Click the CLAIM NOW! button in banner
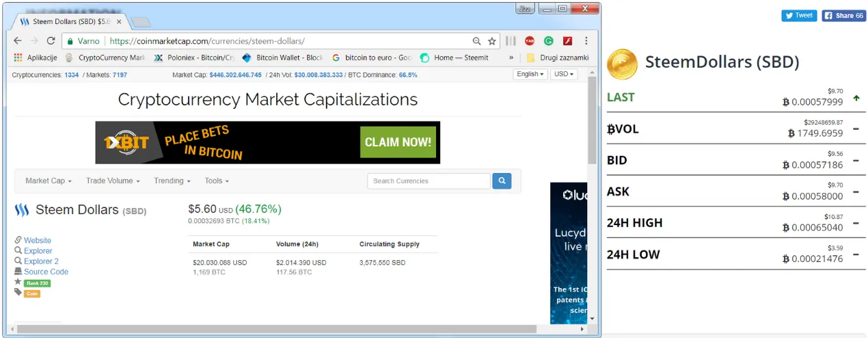 click(x=398, y=142)
